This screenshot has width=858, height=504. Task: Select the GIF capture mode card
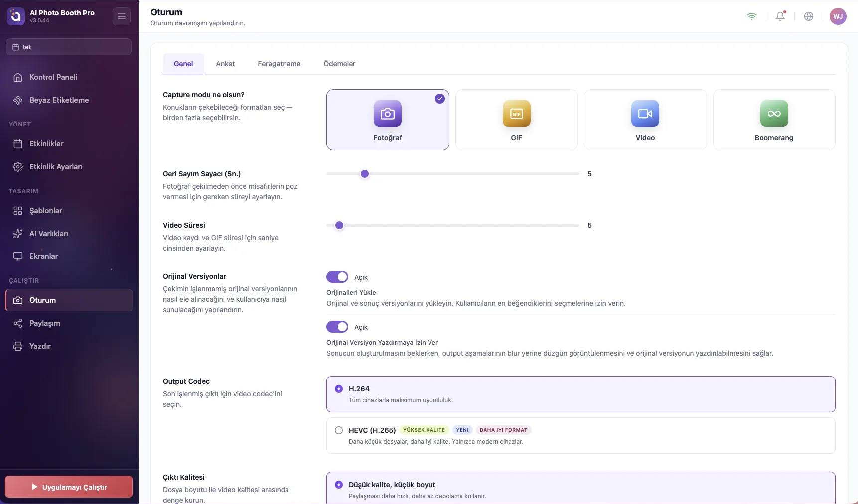pos(516,120)
